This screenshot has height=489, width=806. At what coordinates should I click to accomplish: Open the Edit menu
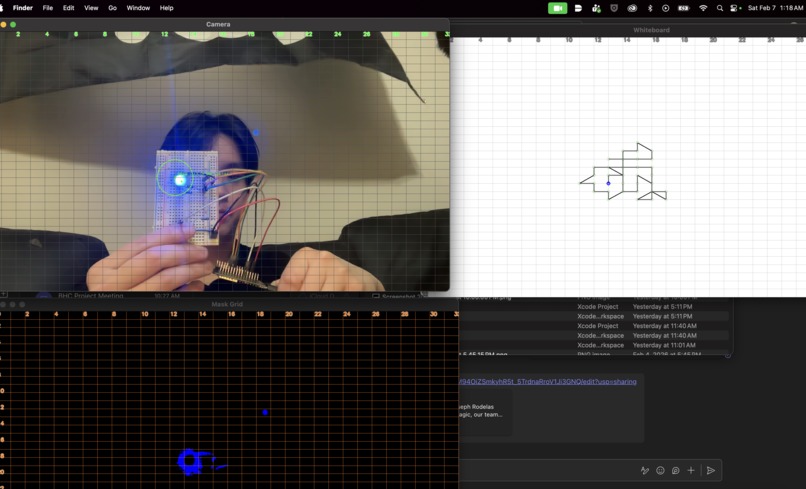(68, 8)
